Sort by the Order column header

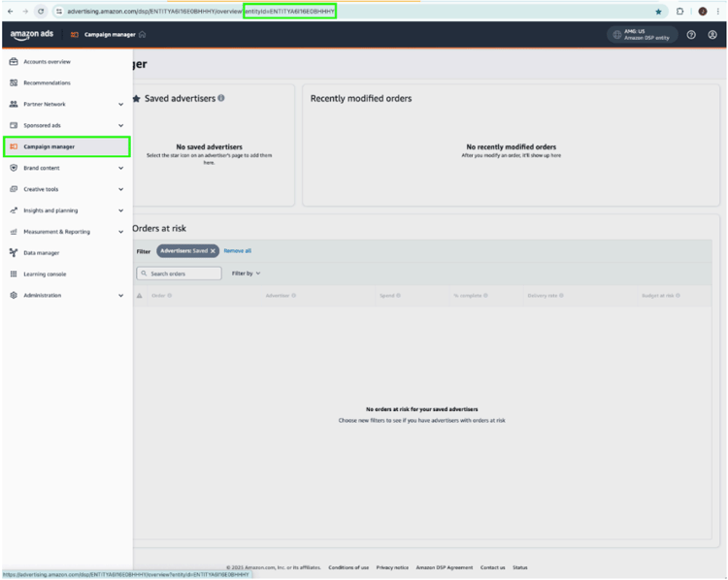point(158,296)
